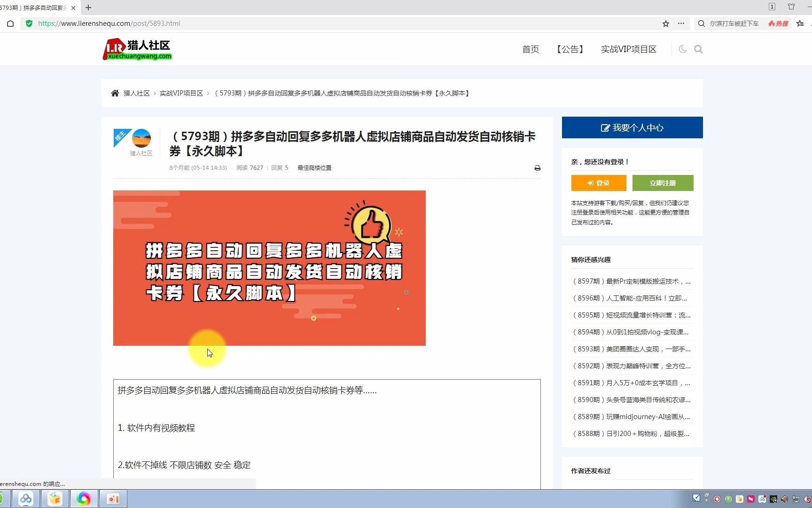The image size is (812, 508).
Task: Open (8591期) 月入5万+0成本玄学项目 link
Action: click(x=631, y=383)
